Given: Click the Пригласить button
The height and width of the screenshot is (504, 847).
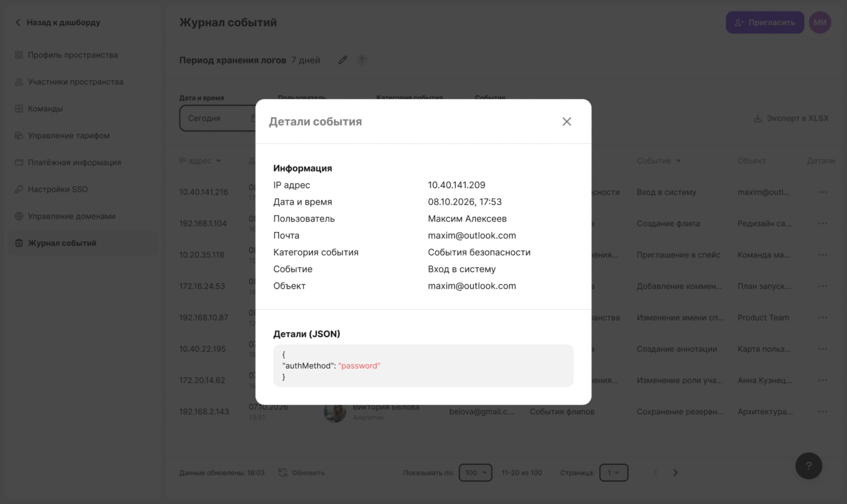Looking at the screenshot, I should click(x=765, y=22).
